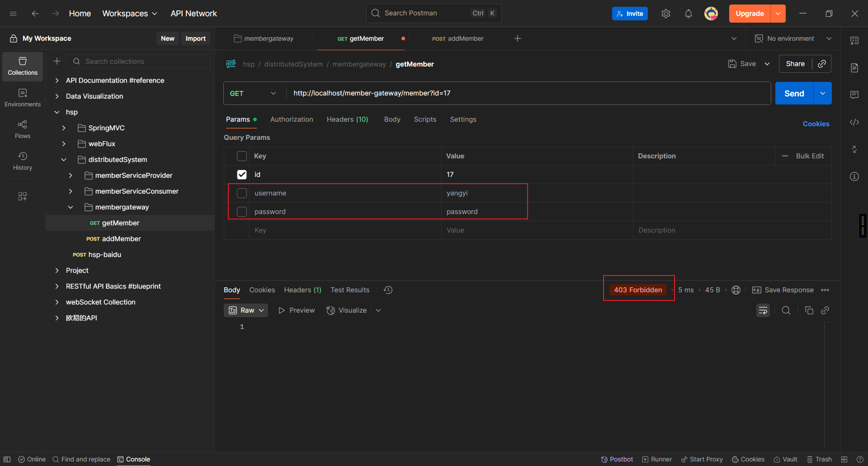The image size is (868, 466).
Task: Switch to the Authorization tab
Action: click(291, 119)
